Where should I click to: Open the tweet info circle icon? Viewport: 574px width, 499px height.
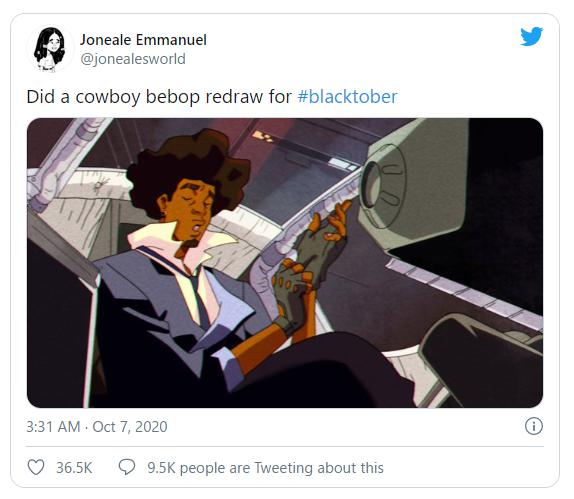click(x=534, y=426)
